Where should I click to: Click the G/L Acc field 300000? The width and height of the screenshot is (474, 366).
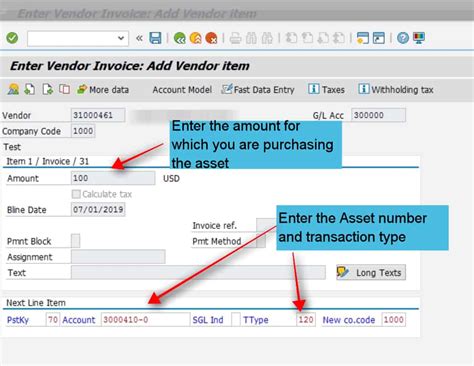click(378, 115)
